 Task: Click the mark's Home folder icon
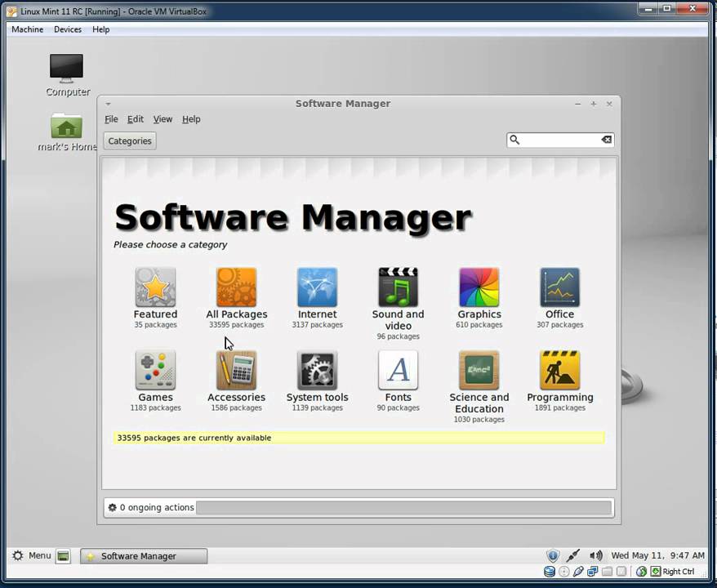pos(67,126)
